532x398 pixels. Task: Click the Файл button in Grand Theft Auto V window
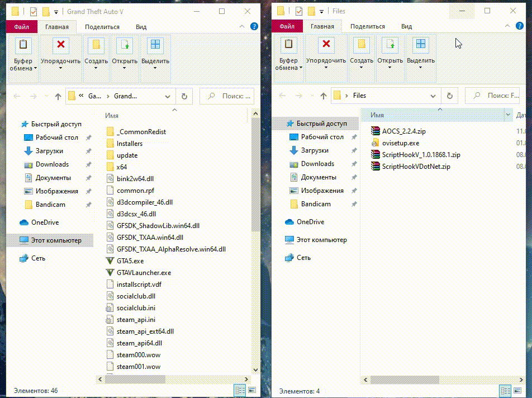pyautogui.click(x=21, y=26)
